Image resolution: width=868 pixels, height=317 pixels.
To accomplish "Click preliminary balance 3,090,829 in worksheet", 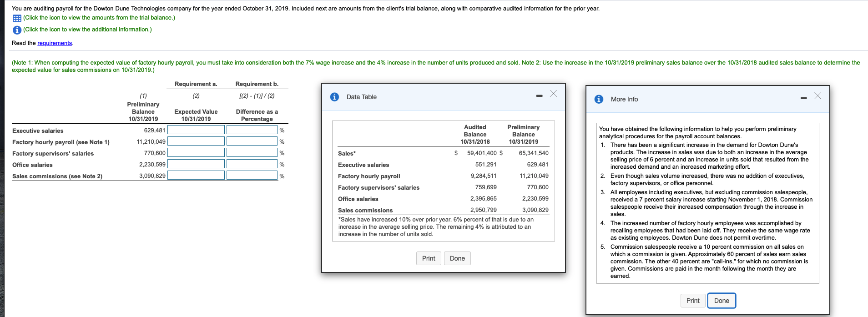I will click(x=152, y=176).
